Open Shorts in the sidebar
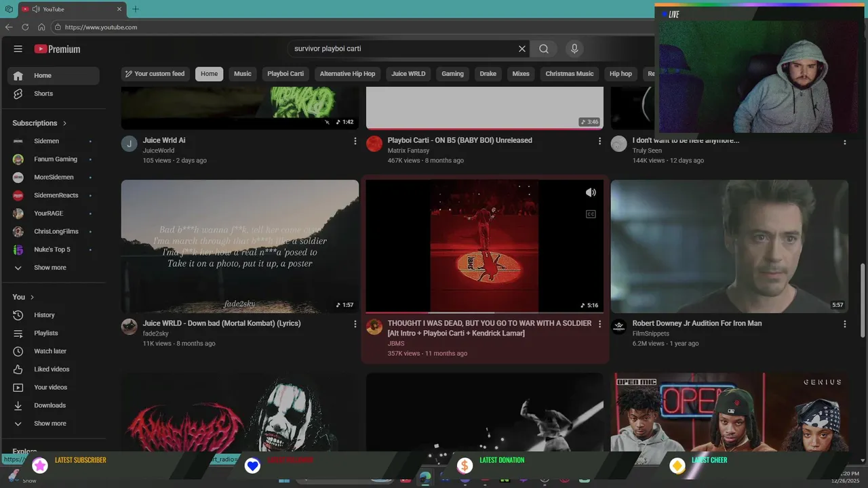Viewport: 868px width, 488px height. click(x=54, y=94)
